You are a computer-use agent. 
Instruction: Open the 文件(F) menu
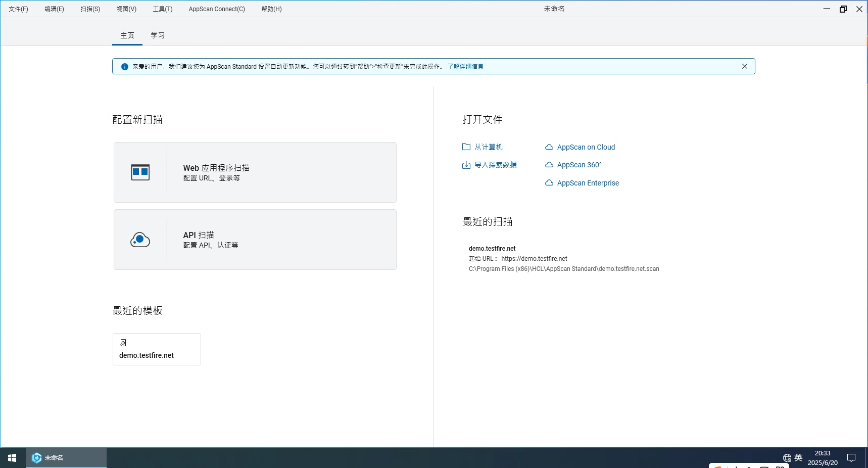[x=18, y=9]
